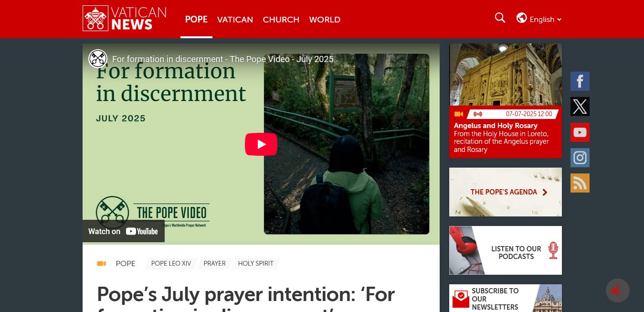644x312 pixels.
Task: Click the Vatican News logo
Action: [x=125, y=19]
